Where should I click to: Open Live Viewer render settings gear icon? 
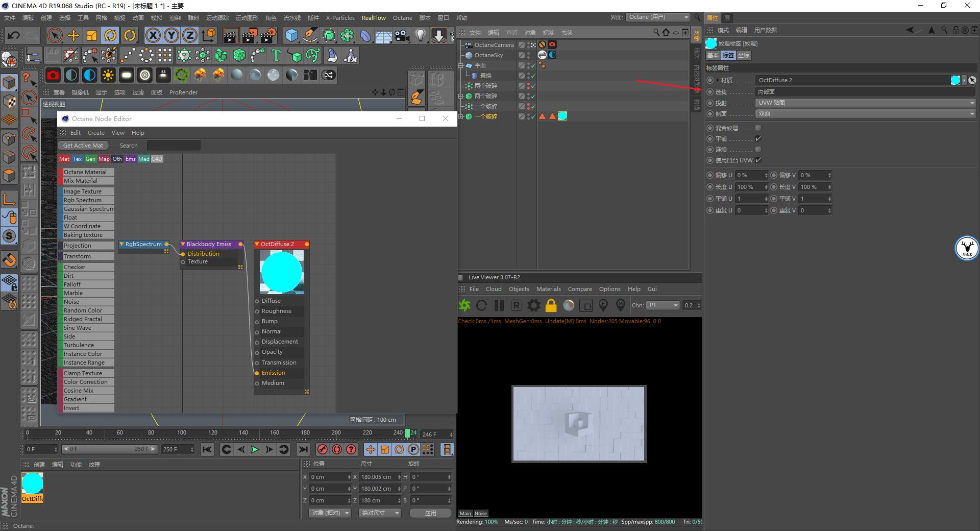[x=533, y=305]
